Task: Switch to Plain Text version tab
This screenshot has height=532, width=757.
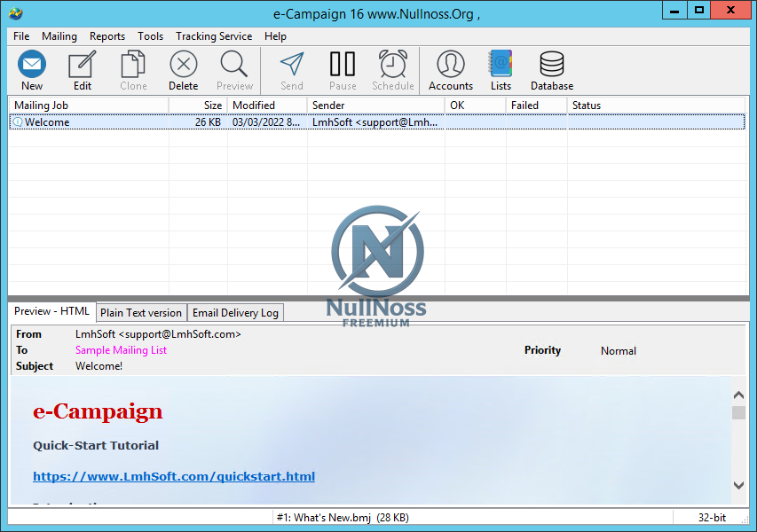Action: [141, 312]
